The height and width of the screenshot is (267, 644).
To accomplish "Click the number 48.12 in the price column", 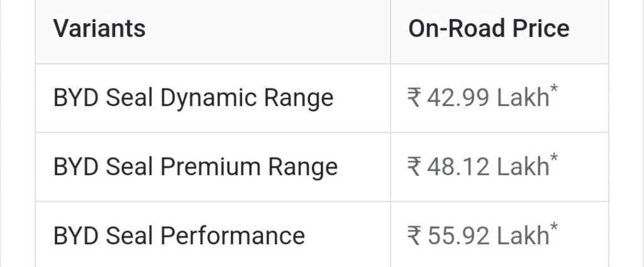I will 458,168.
